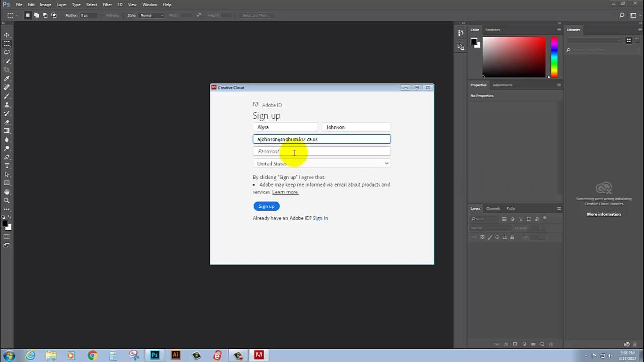The height and width of the screenshot is (362, 644).
Task: Select the Zoom tool
Action: click(x=7, y=201)
